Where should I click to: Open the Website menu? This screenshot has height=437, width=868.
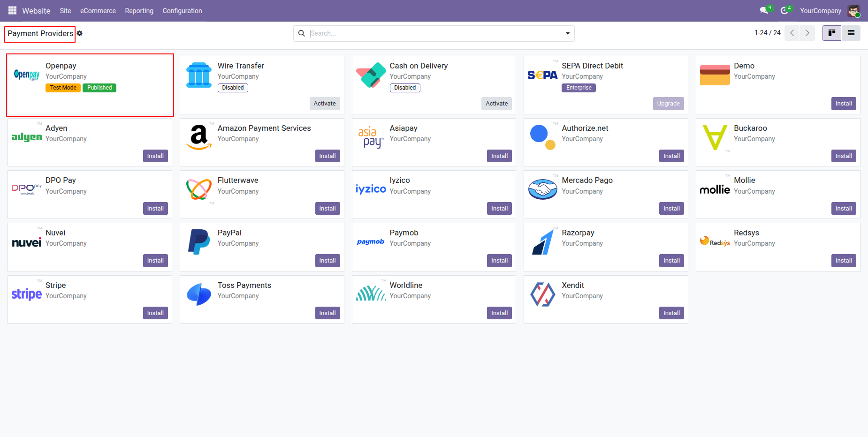pos(36,11)
